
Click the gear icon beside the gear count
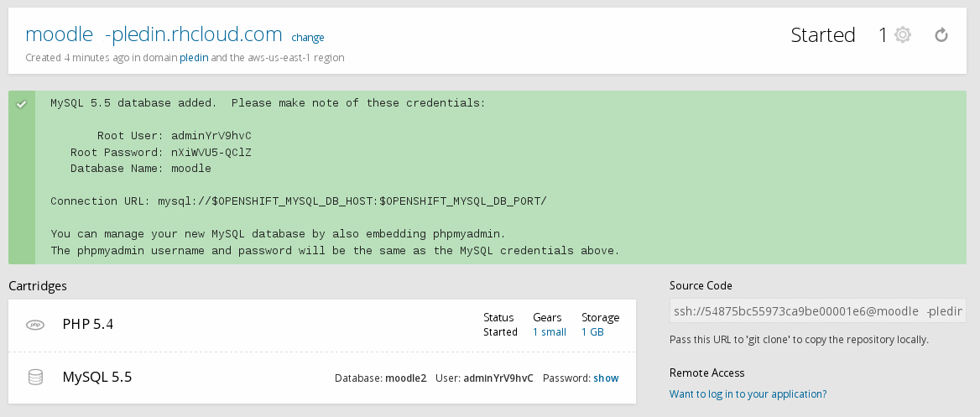coord(902,35)
